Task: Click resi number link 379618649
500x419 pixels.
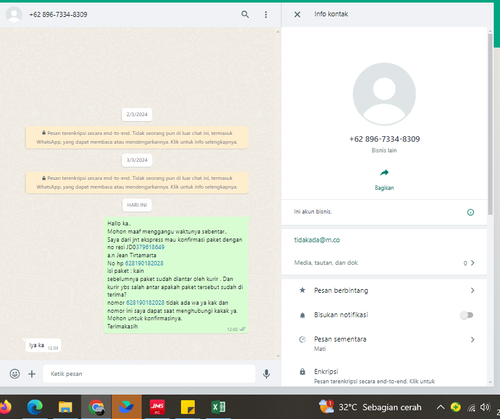Action: (x=150, y=247)
